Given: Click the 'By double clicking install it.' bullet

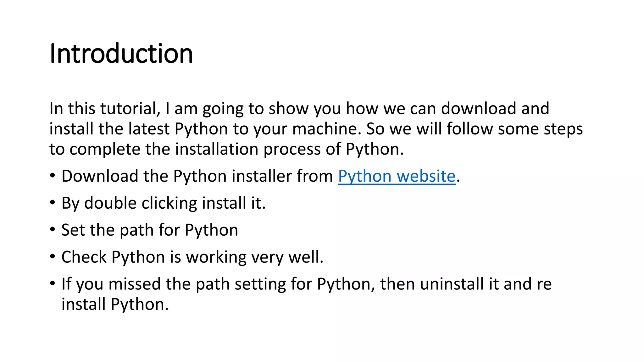Looking at the screenshot, I should click(x=164, y=203).
